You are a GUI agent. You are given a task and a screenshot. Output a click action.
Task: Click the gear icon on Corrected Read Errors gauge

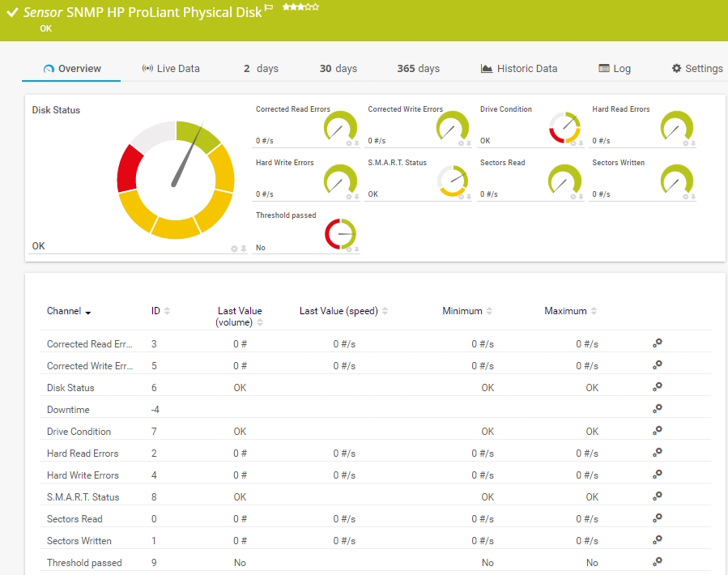click(349, 143)
